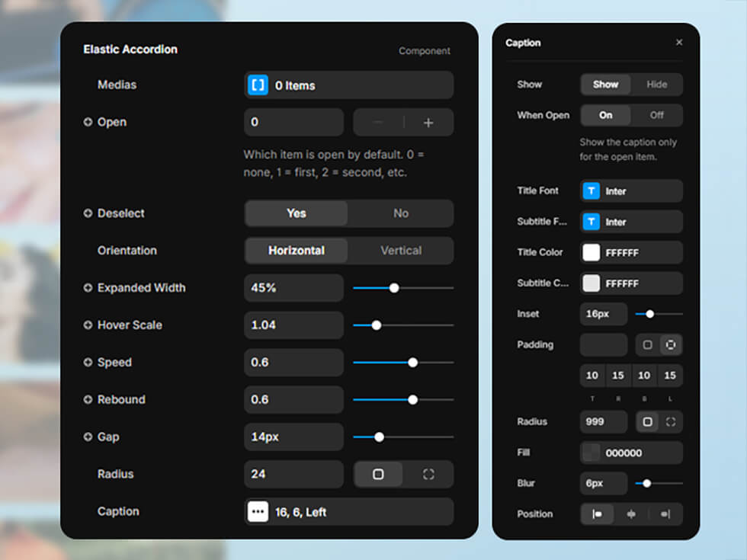The height and width of the screenshot is (560, 747).
Task: Click the Caption ellipsis icon
Action: [258, 512]
